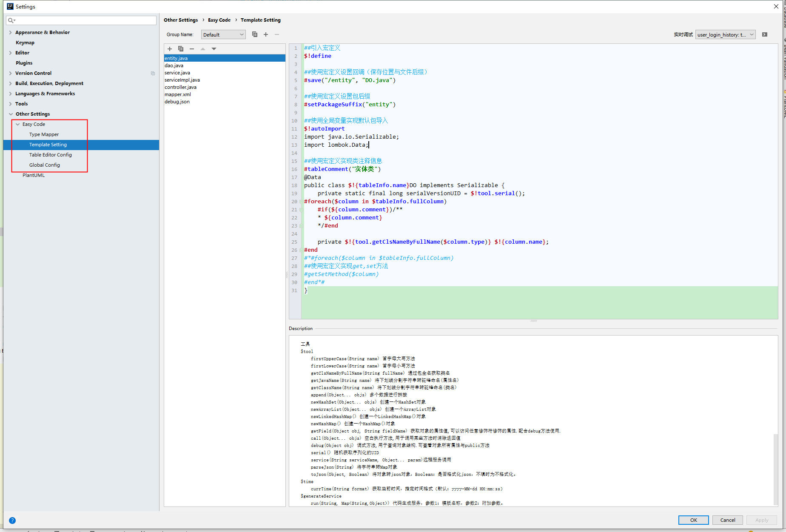Run the live template debug

[x=764, y=34]
